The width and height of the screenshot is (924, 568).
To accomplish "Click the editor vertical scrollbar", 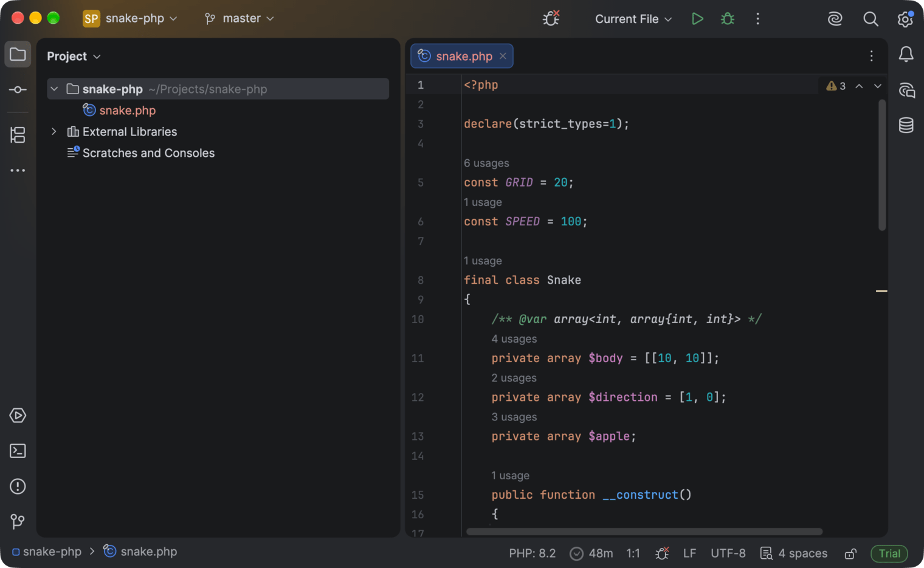I will (882, 165).
